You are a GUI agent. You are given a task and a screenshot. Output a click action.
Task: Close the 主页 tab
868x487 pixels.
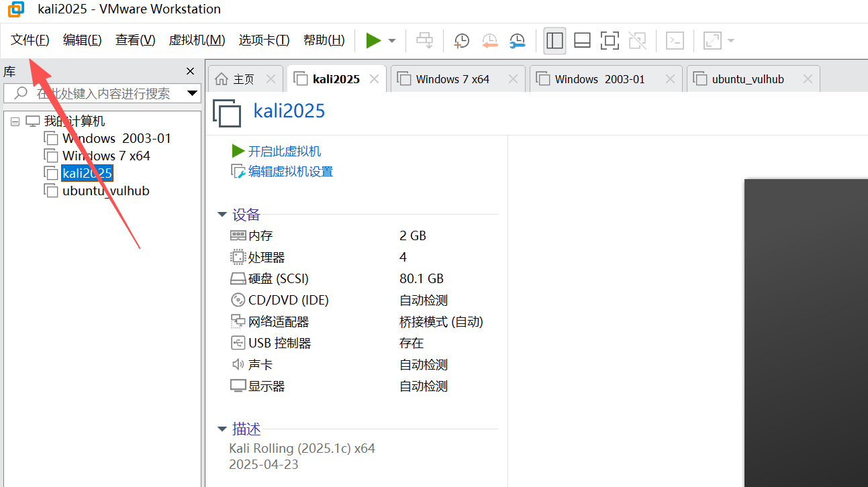[x=271, y=79]
